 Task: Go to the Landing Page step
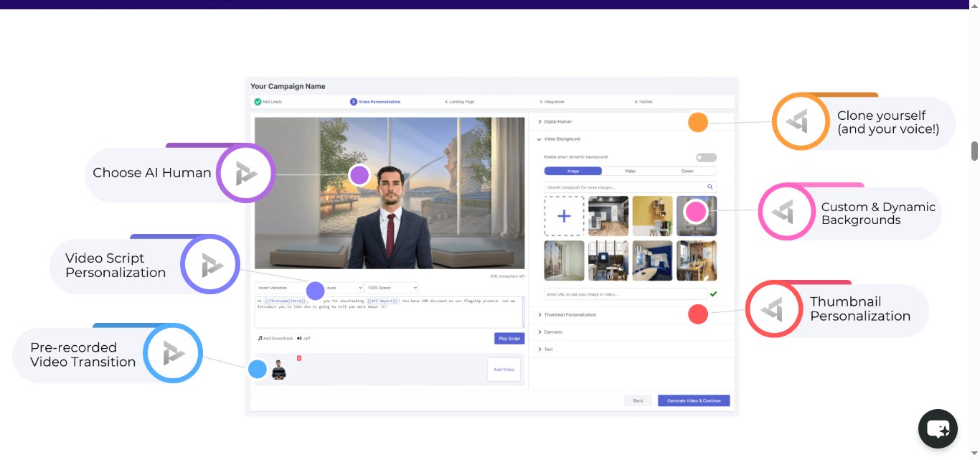pyautogui.click(x=459, y=102)
